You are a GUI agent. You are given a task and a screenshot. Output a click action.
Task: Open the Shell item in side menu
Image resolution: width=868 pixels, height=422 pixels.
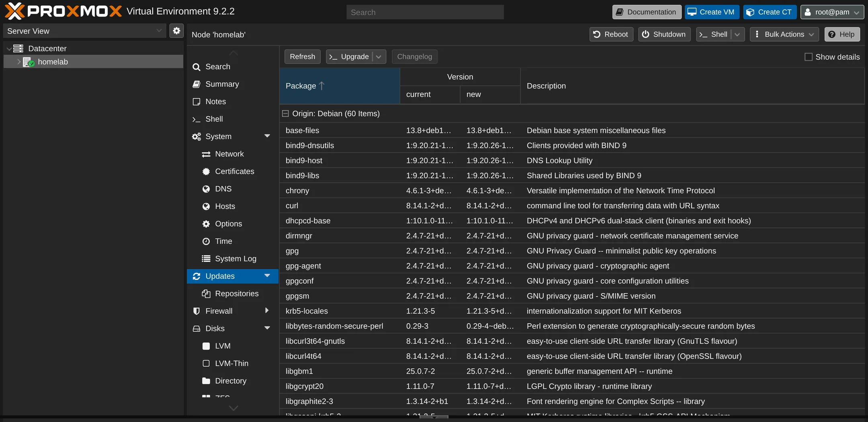point(233,119)
